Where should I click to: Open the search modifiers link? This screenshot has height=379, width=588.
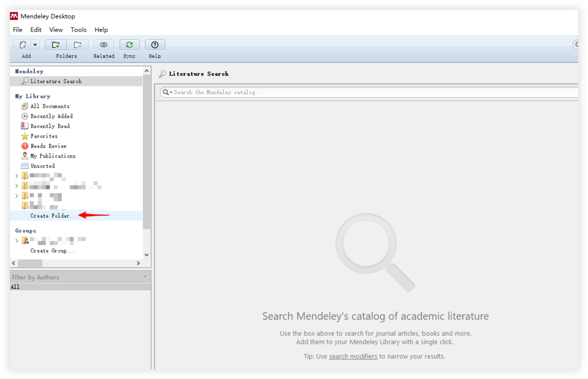tap(353, 356)
